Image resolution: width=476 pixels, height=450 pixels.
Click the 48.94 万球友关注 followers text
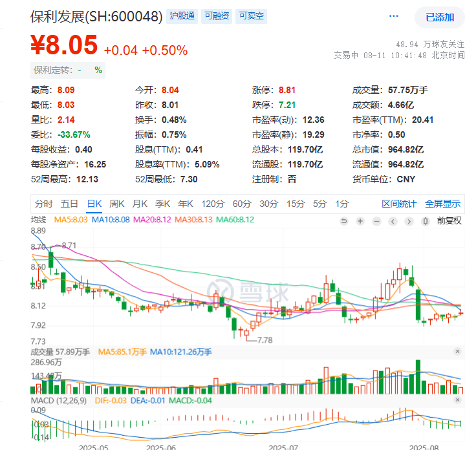pos(430,45)
